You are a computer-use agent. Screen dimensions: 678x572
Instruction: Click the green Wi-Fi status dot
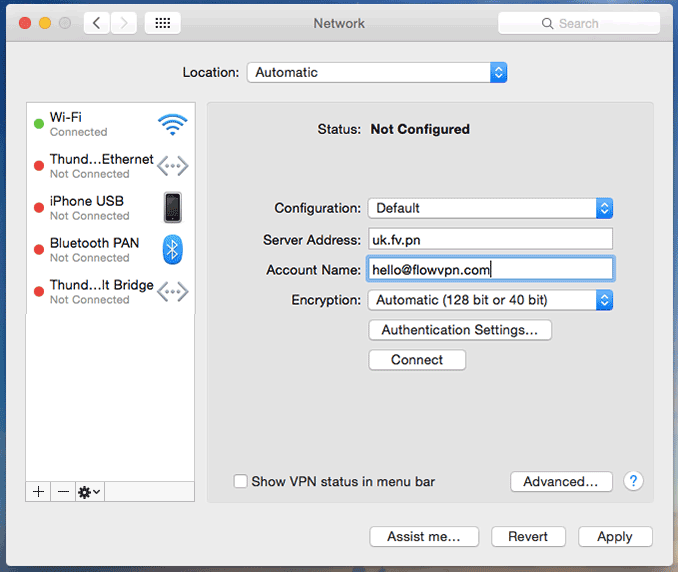pos(39,124)
